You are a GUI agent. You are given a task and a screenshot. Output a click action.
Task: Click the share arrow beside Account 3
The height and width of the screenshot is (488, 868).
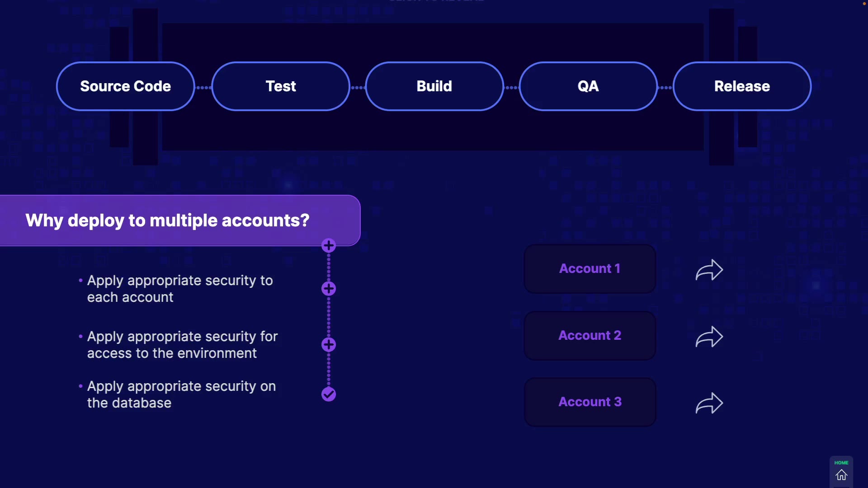pyautogui.click(x=709, y=403)
